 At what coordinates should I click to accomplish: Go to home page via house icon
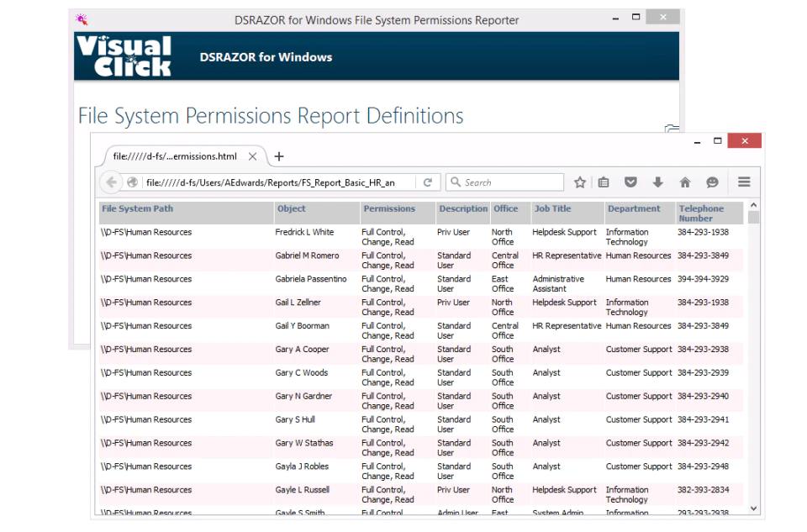coord(685,182)
